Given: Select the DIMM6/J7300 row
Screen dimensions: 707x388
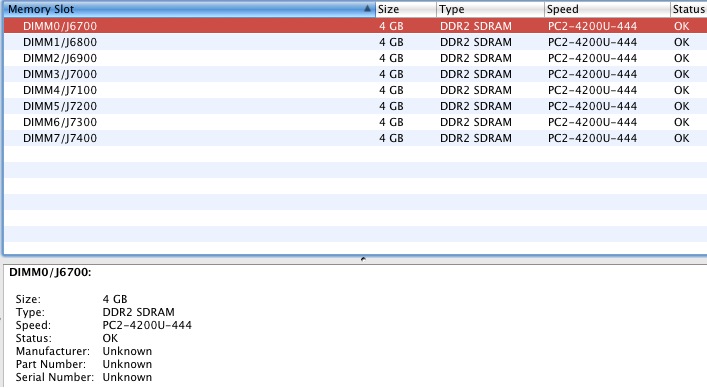Looking at the screenshot, I should tap(355, 122).
